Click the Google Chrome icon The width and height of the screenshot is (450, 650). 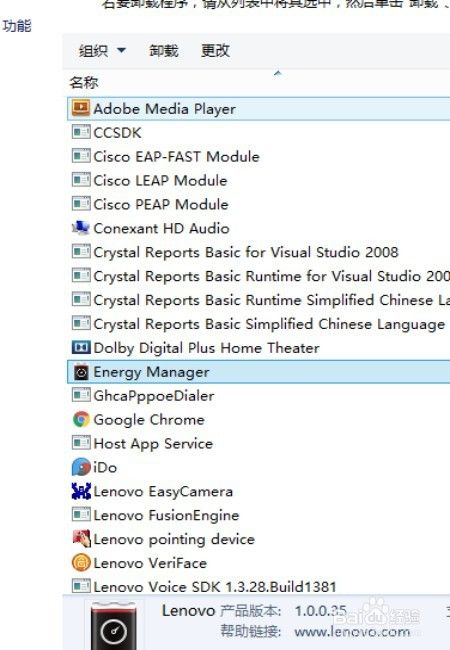[81, 420]
